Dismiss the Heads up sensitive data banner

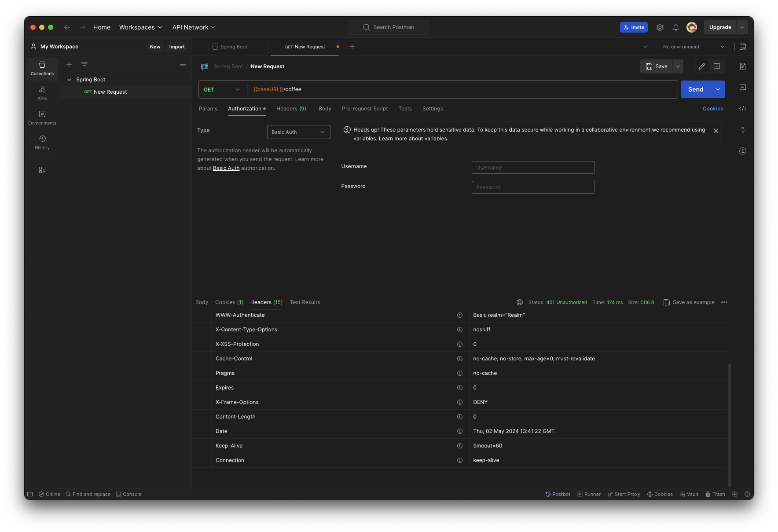click(716, 131)
